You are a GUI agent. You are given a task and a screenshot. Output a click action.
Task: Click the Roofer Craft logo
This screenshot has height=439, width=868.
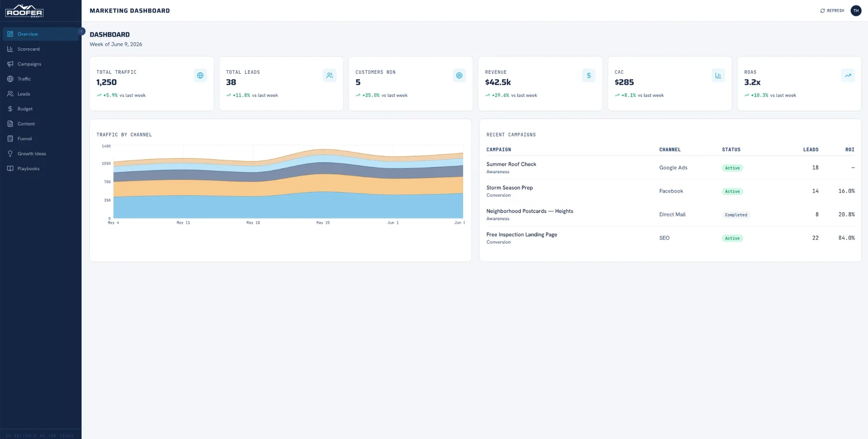pyautogui.click(x=24, y=11)
